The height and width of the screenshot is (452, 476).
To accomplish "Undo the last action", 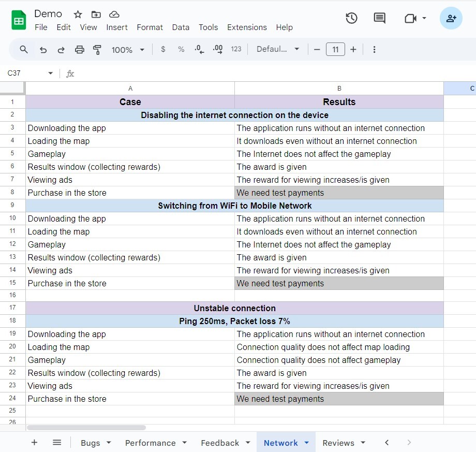I will 43,50.
